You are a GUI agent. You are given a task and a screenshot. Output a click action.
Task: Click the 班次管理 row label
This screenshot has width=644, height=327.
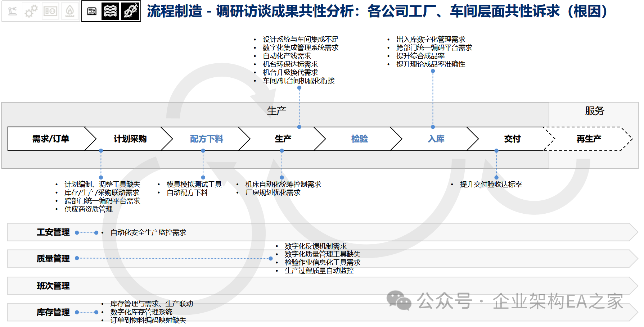coord(53,286)
